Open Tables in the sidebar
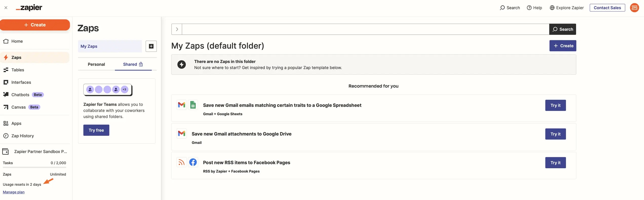Image resolution: width=644 pixels, height=200 pixels. tap(35, 70)
